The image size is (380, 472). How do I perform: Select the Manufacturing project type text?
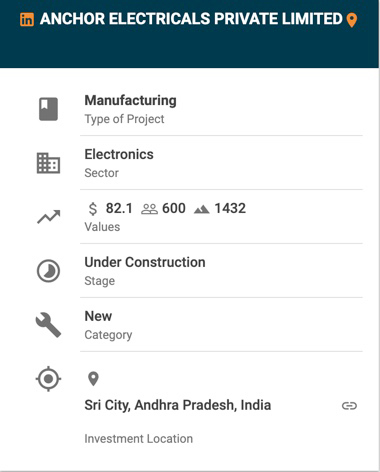pos(130,100)
